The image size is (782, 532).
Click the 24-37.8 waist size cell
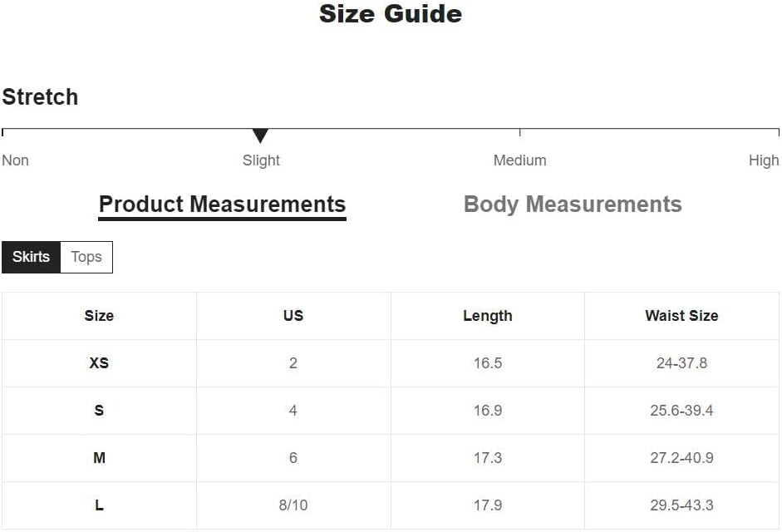(681, 363)
